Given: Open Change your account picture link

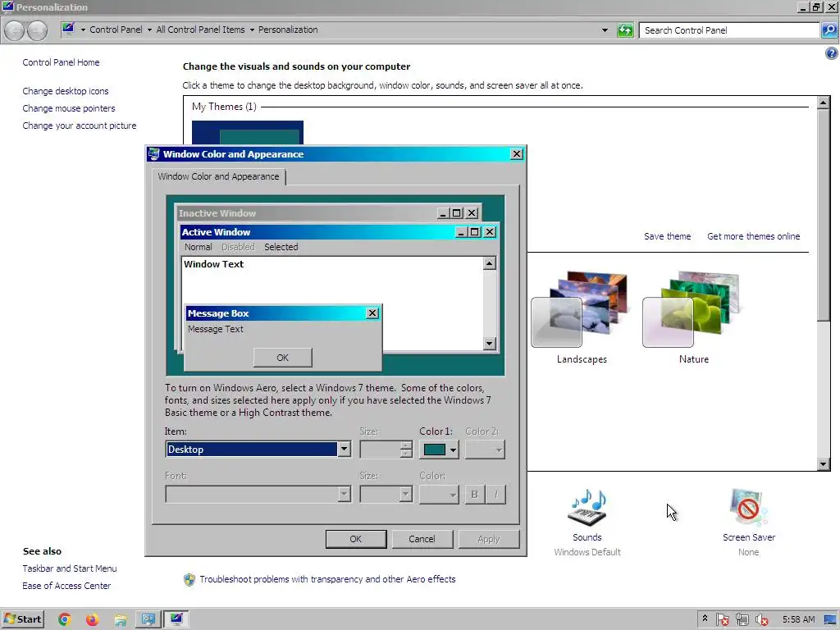Looking at the screenshot, I should [80, 126].
